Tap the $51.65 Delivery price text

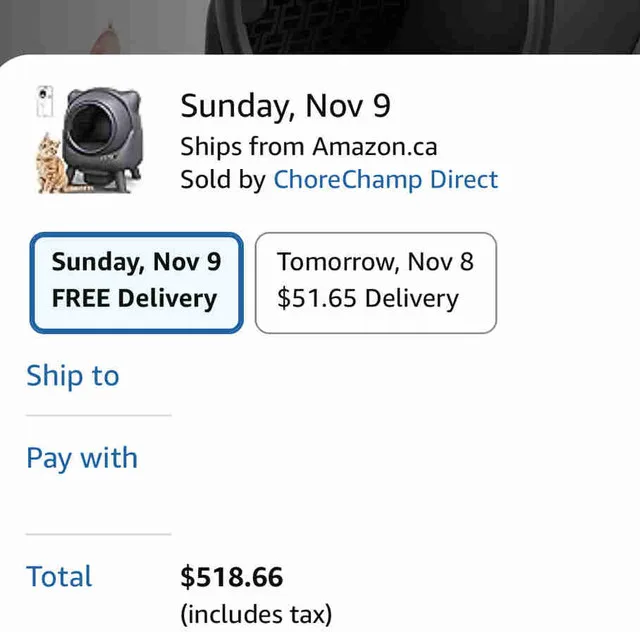tap(367, 298)
